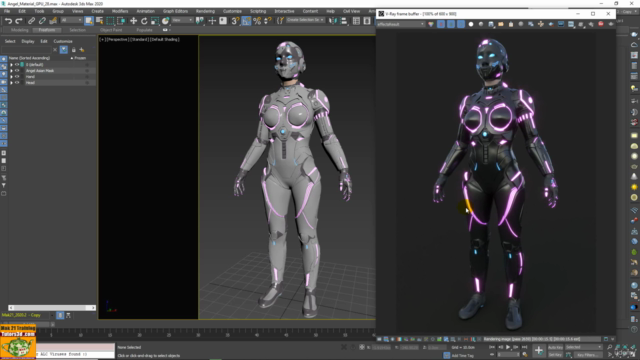Activate the Select and Move tool

coord(133,21)
